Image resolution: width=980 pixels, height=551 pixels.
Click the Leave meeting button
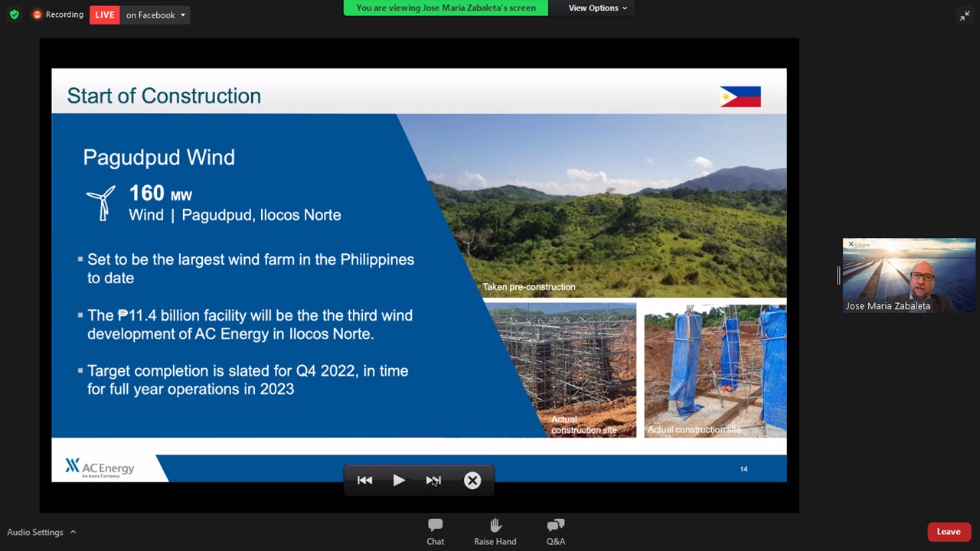point(949,532)
